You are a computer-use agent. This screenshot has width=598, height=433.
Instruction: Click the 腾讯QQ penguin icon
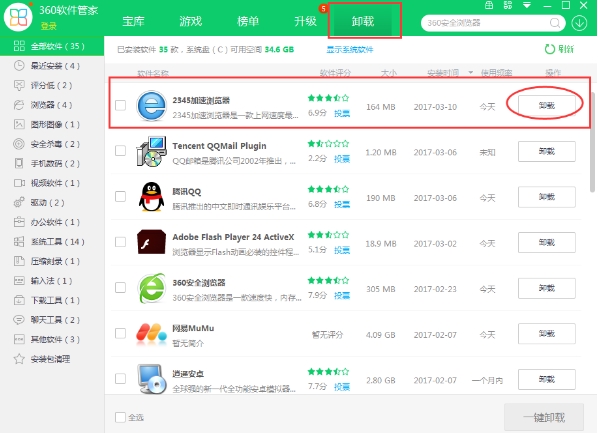151,197
